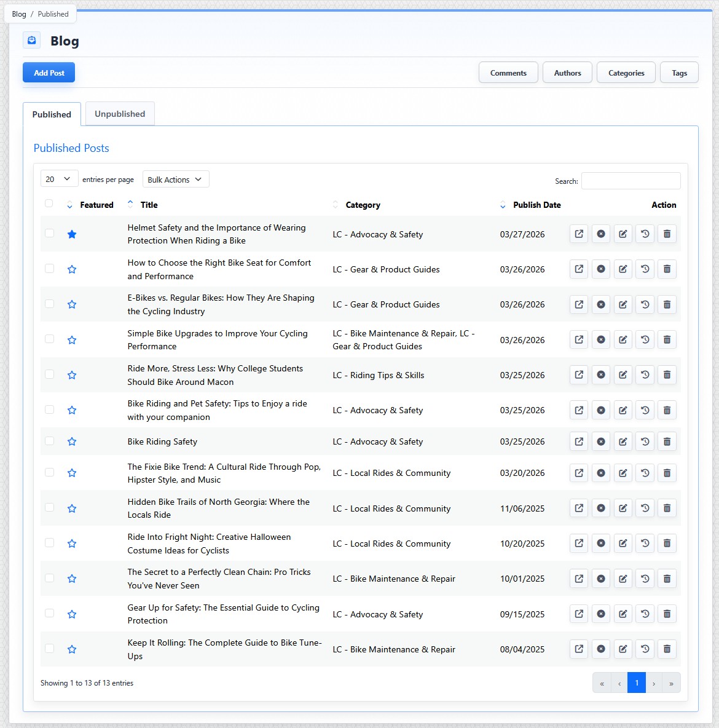This screenshot has width=719, height=728.
Task: Click the Gear Up for Safety post title
Action: point(223,614)
